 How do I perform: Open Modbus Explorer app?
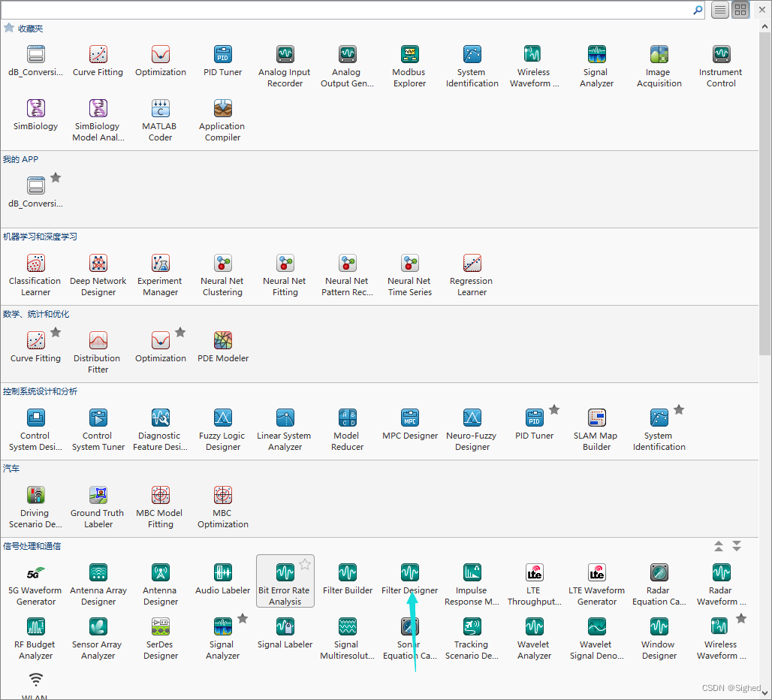(x=409, y=66)
